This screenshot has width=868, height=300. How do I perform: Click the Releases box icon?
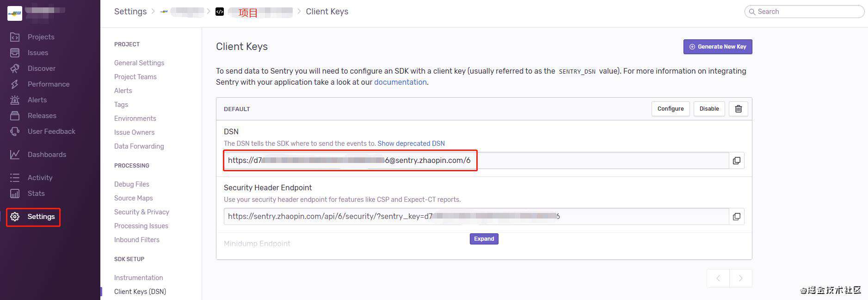[15, 116]
